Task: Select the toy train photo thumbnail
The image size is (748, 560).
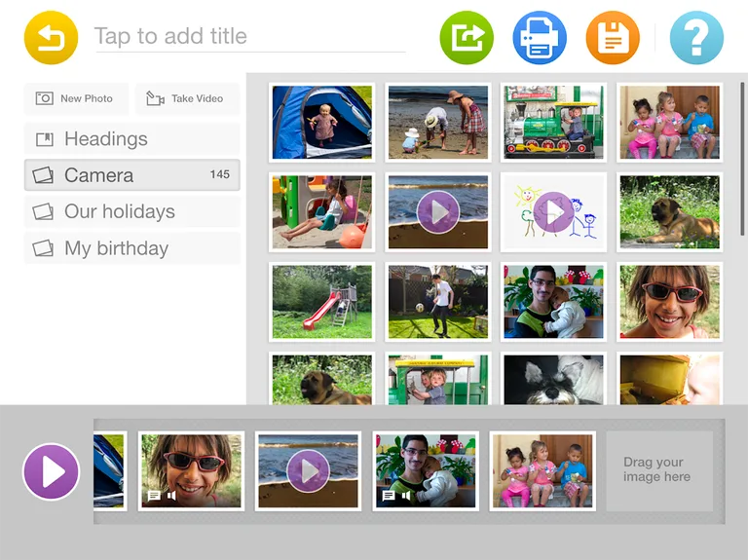Action: [x=553, y=122]
